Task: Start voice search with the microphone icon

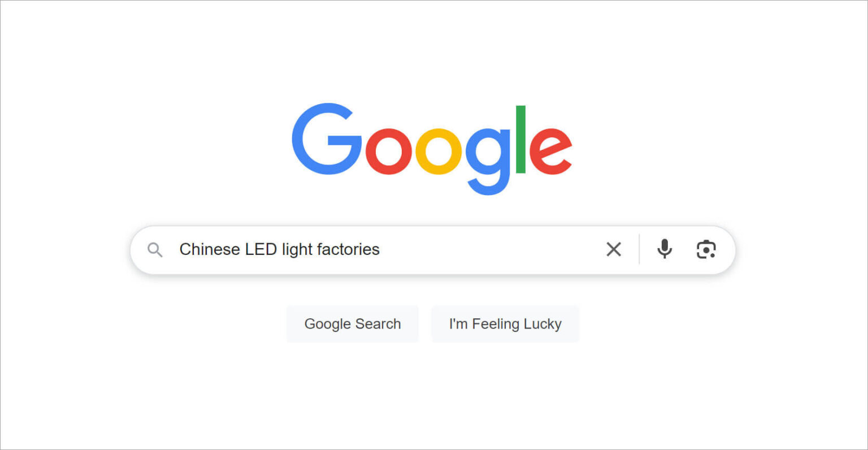Action: pyautogui.click(x=665, y=249)
